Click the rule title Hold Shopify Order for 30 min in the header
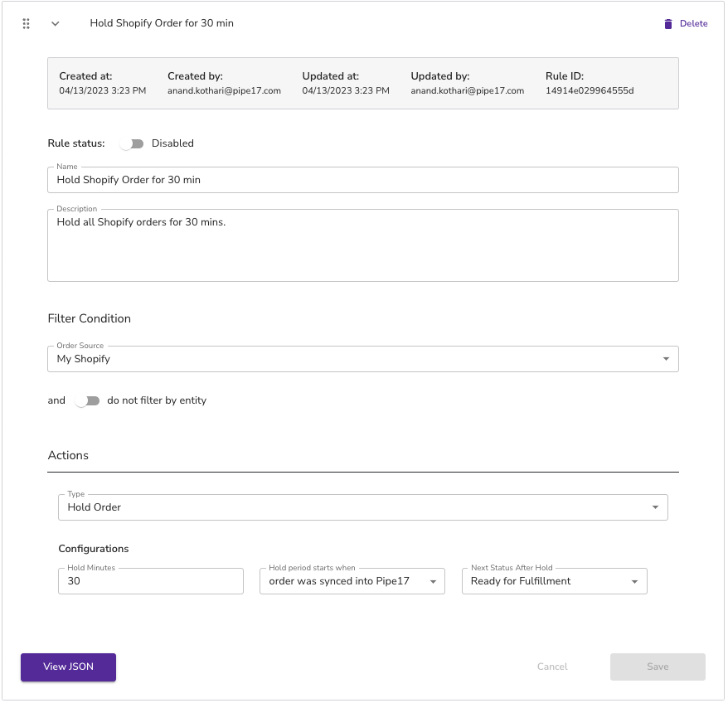Viewport: 728px width, 703px height. click(162, 23)
